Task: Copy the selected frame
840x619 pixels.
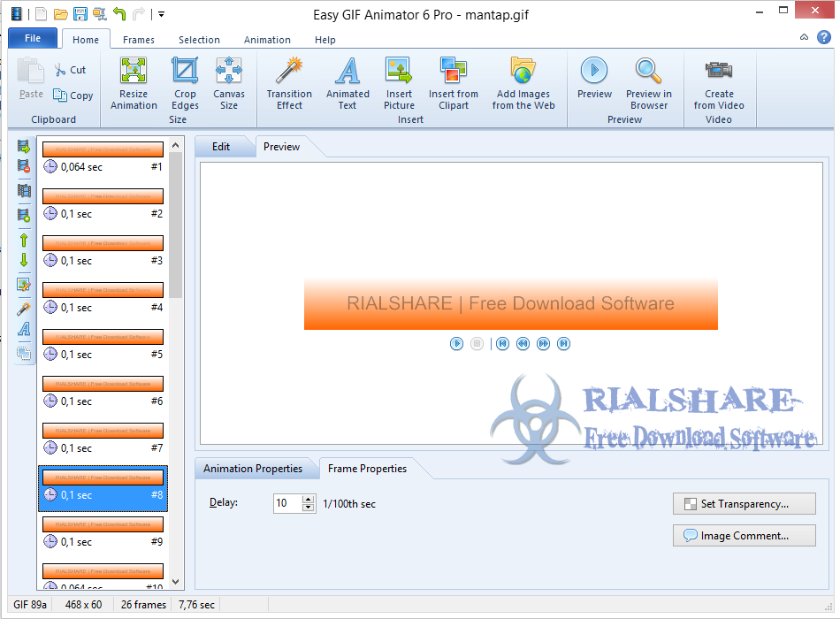Action: (73, 96)
